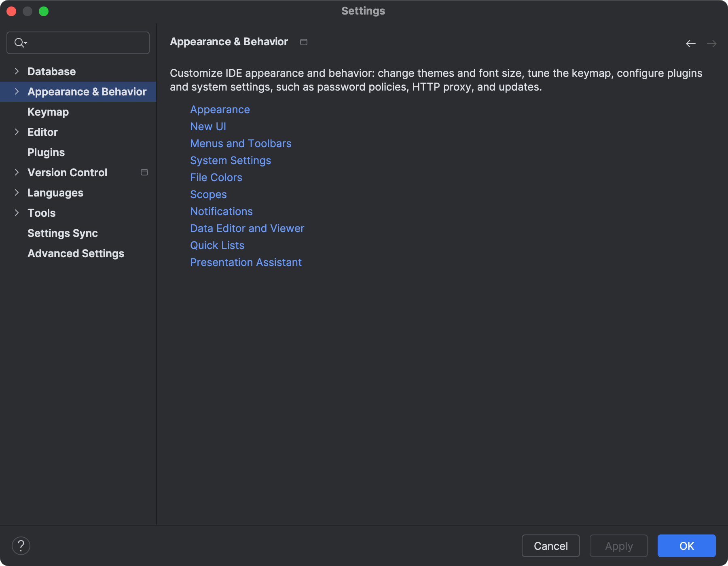Click the Cancel button

(x=550, y=545)
